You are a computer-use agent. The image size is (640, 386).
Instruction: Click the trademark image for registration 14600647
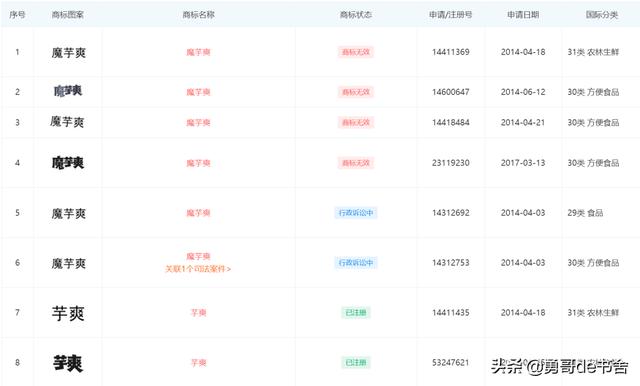68,91
